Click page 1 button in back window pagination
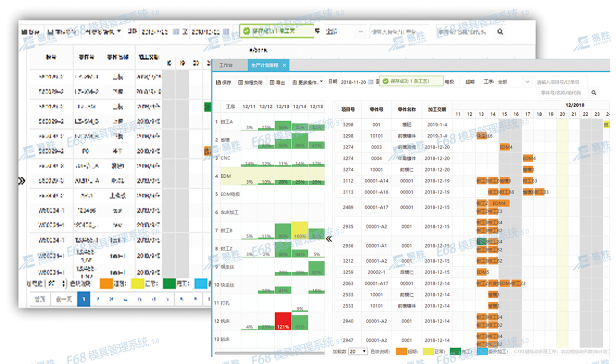The height and width of the screenshot is (364, 616). coord(84,299)
